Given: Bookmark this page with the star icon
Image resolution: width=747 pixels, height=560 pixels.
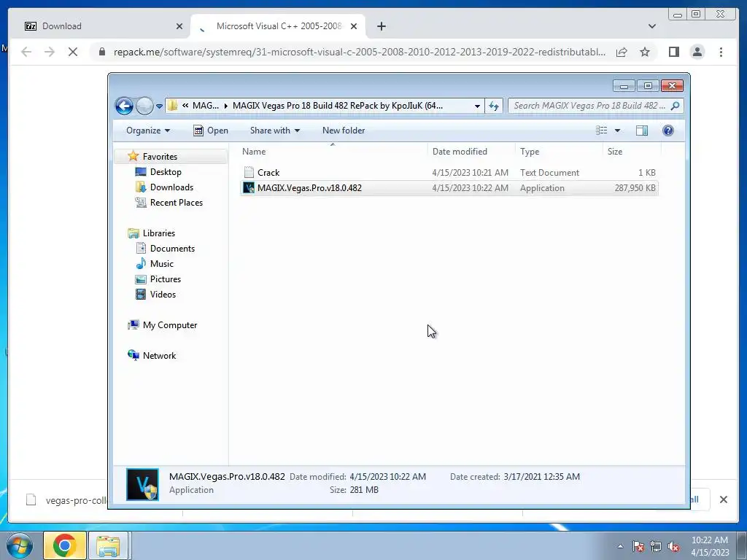Looking at the screenshot, I should (645, 52).
